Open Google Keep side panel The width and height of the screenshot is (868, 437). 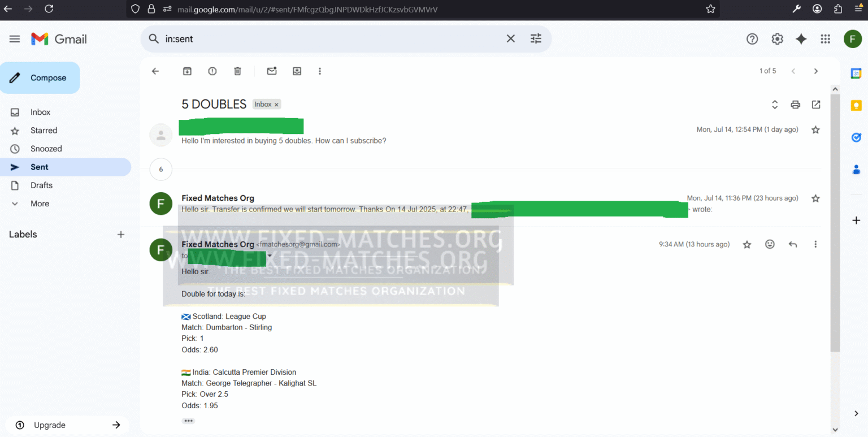(x=856, y=105)
